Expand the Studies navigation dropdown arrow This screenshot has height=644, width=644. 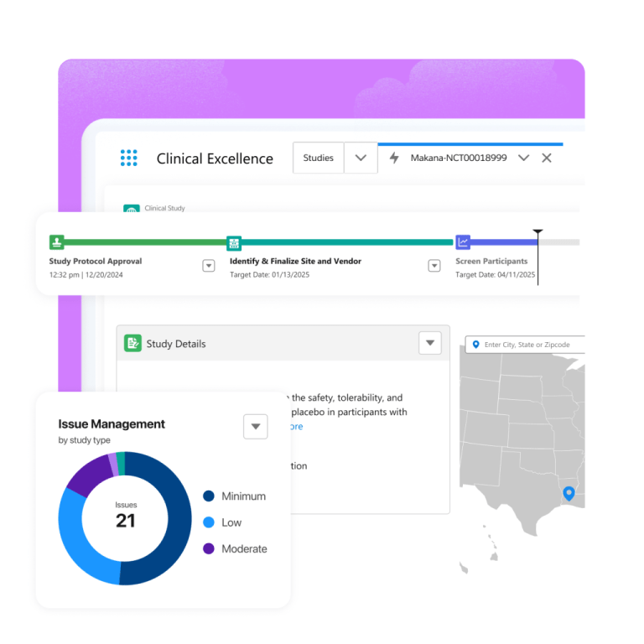click(361, 158)
